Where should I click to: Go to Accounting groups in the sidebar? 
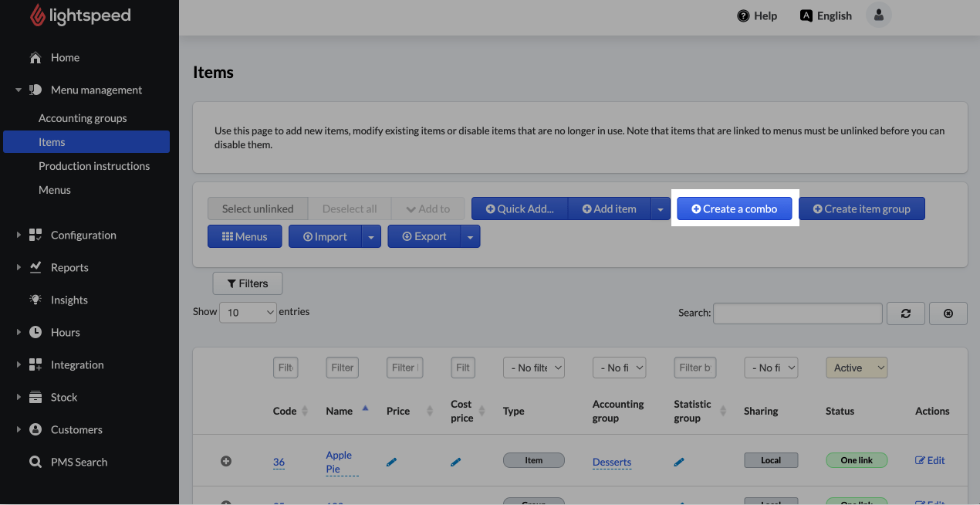[x=83, y=118]
